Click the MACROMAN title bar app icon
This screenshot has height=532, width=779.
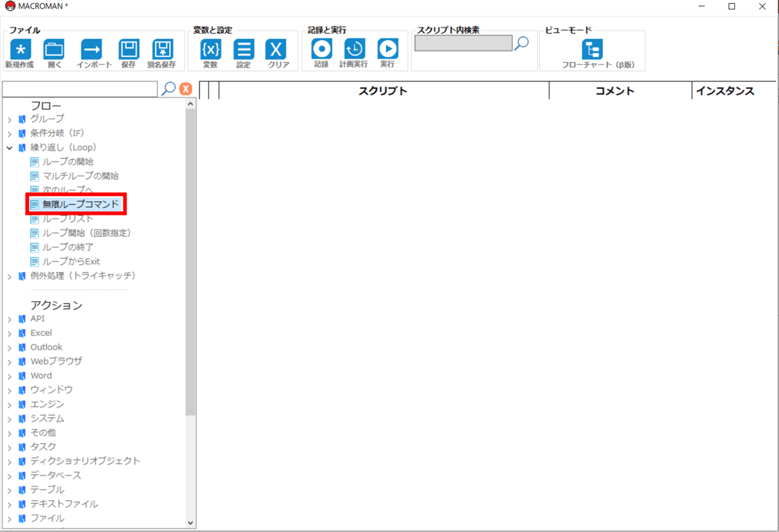(x=10, y=6)
